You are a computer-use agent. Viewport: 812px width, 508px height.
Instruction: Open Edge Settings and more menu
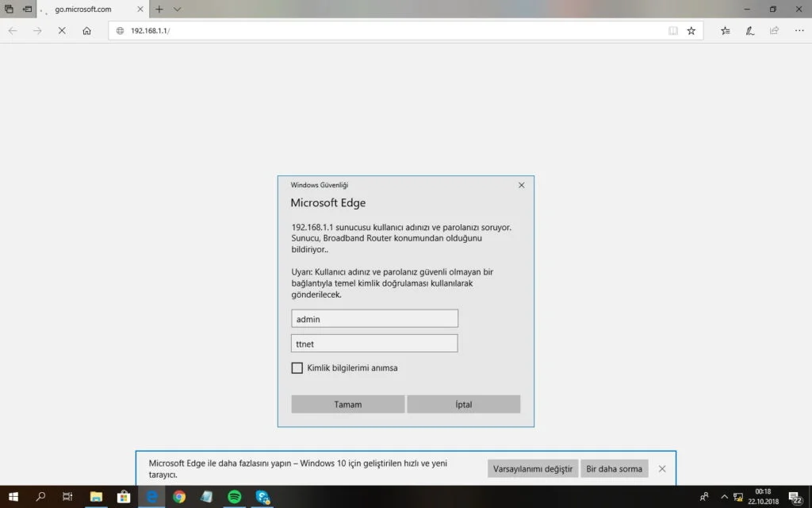point(799,31)
